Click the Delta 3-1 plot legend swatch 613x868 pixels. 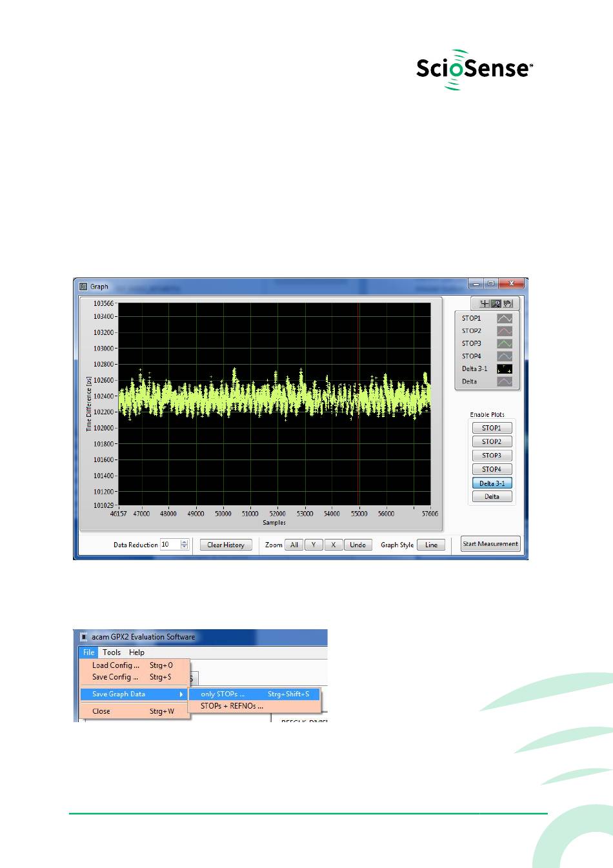(x=504, y=369)
